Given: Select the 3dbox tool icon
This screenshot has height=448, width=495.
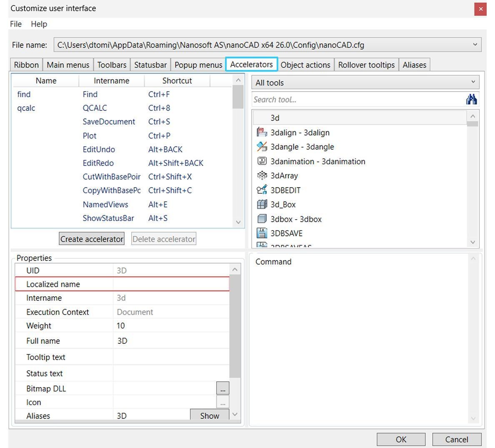Looking at the screenshot, I should point(262,219).
